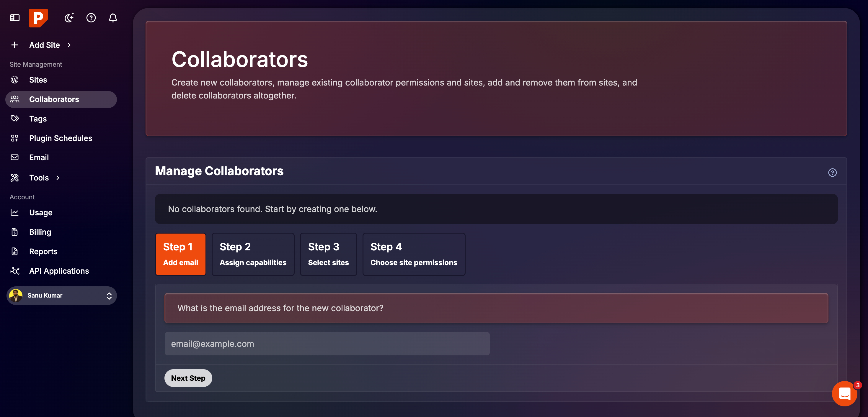Image resolution: width=868 pixels, height=417 pixels.
Task: Click the Plugin Schedules icon
Action: [15, 138]
